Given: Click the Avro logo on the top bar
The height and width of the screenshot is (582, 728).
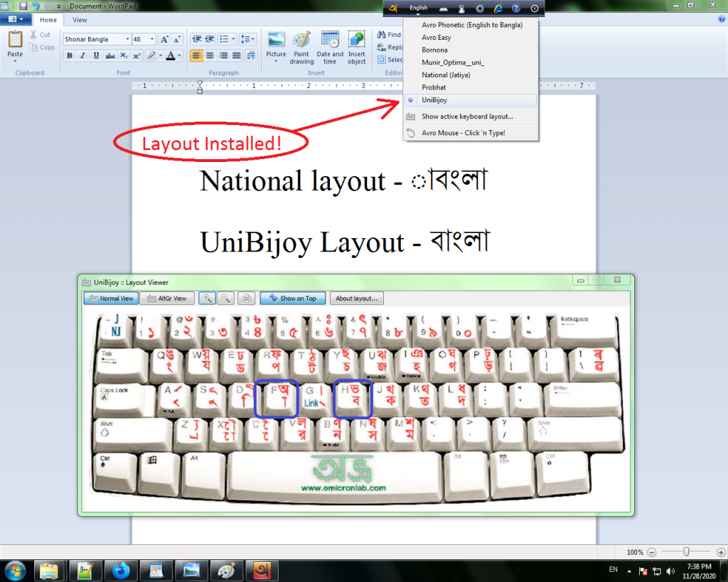Looking at the screenshot, I should pyautogui.click(x=392, y=9).
